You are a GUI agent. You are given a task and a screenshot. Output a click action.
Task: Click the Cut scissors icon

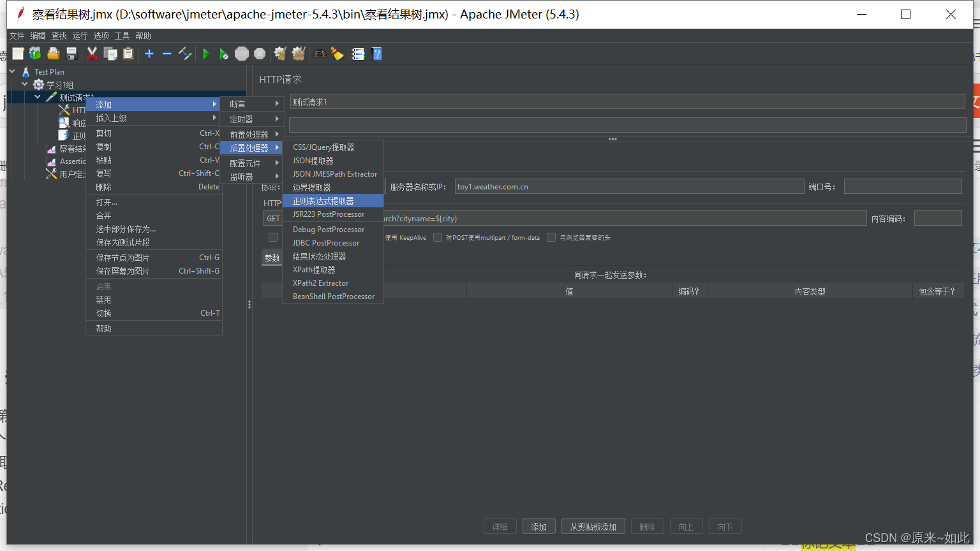93,54
